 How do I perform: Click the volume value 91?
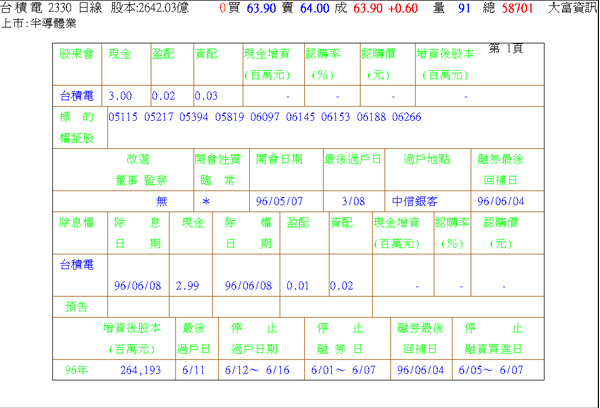[x=464, y=8]
